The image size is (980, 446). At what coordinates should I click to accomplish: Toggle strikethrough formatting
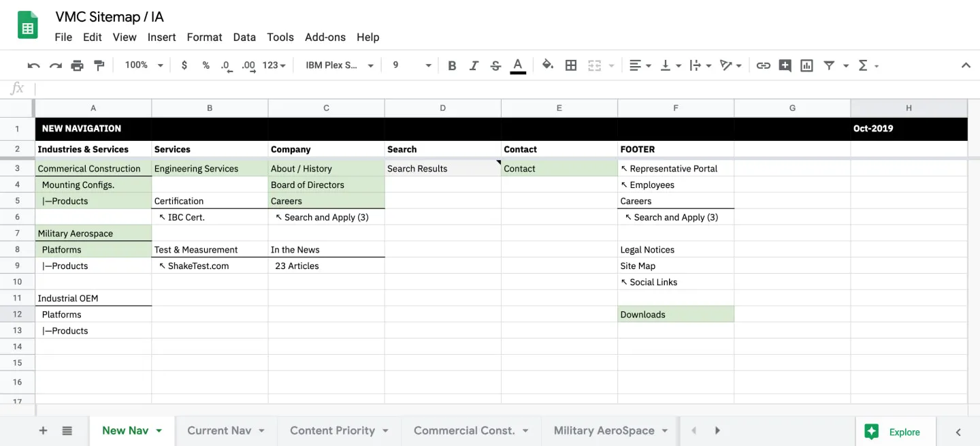(495, 65)
